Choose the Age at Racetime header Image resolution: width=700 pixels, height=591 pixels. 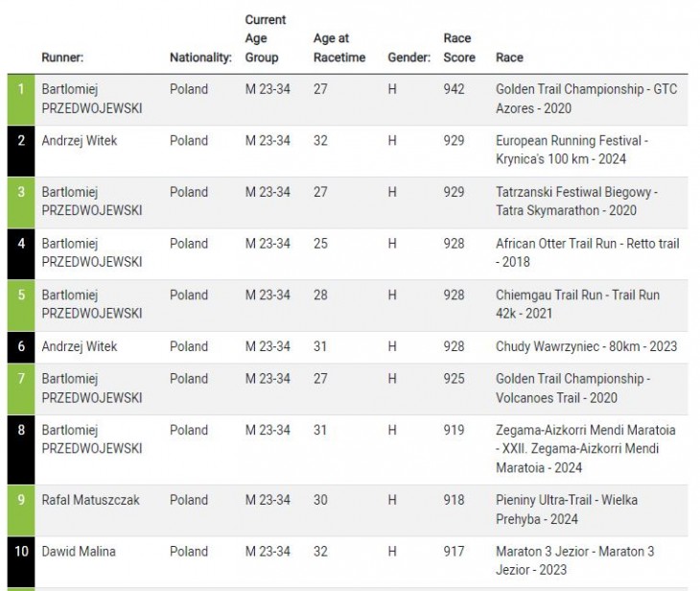tap(338, 48)
